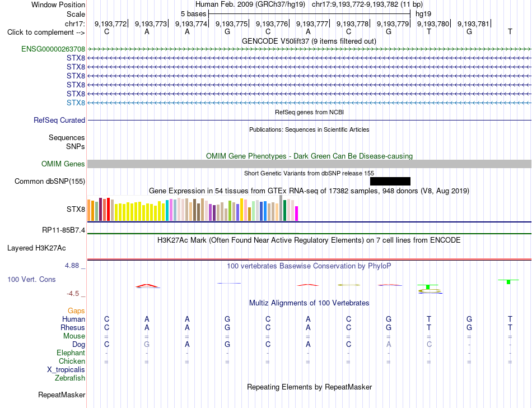
Task: Click the green ENSG00000263708 arrow track line
Action: (x=309, y=49)
